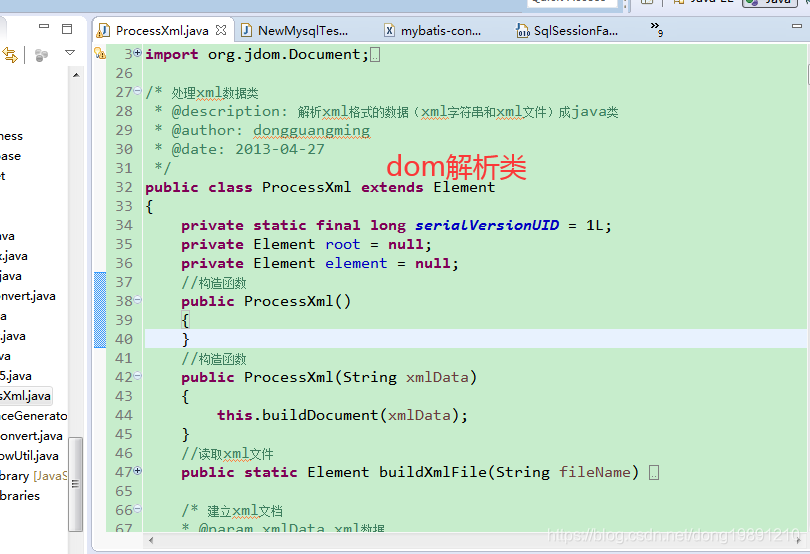Click the element field on line 36
The height and width of the screenshot is (554, 810).
pos(356,264)
